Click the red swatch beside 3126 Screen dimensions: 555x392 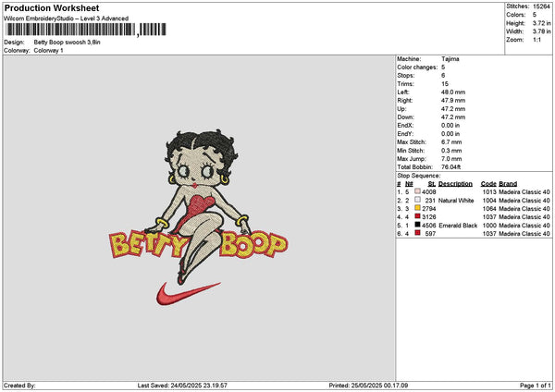[x=417, y=216]
